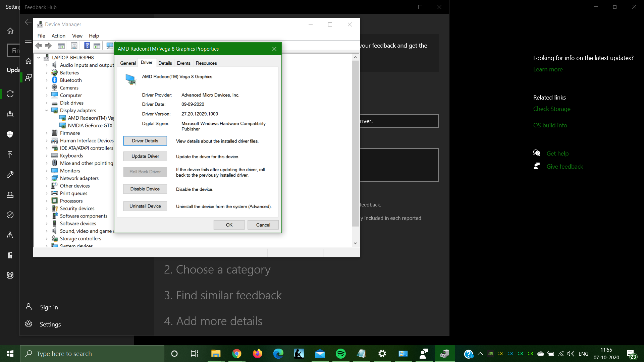
Task: Collapse the LAPTOP-BHUR3PH8 root node
Action: tap(39, 58)
